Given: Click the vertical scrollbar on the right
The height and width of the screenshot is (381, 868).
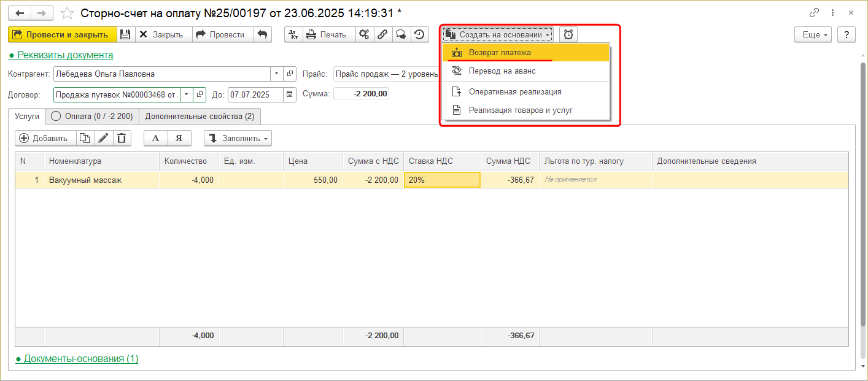Looking at the screenshot, I should point(862,193).
